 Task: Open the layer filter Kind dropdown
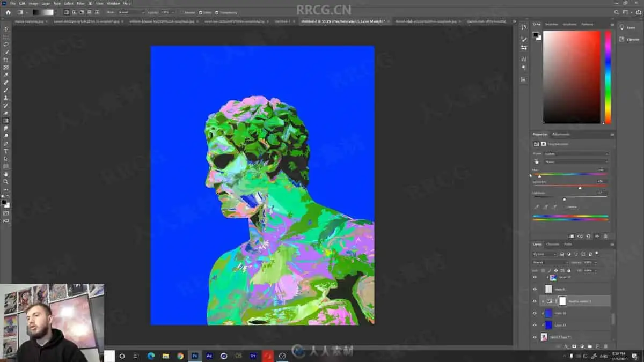coord(544,254)
